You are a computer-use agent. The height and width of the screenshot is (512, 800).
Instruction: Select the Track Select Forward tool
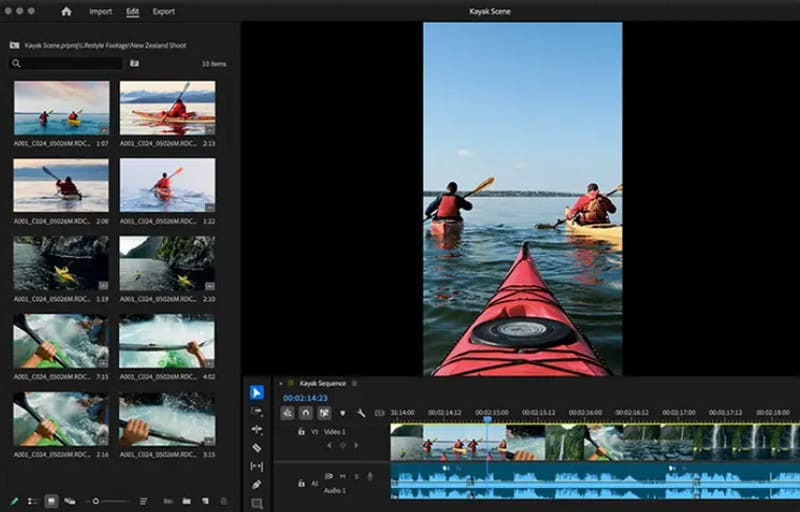[257, 411]
